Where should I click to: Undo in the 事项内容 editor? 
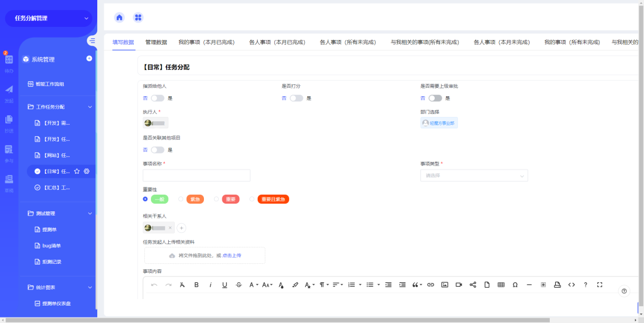pos(154,285)
